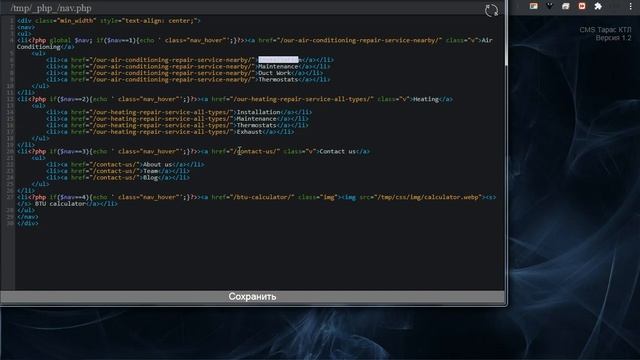Viewport: 640px width, 360px height.
Task: Click the closing </div> tag on the last line
Action: pos(28,223)
